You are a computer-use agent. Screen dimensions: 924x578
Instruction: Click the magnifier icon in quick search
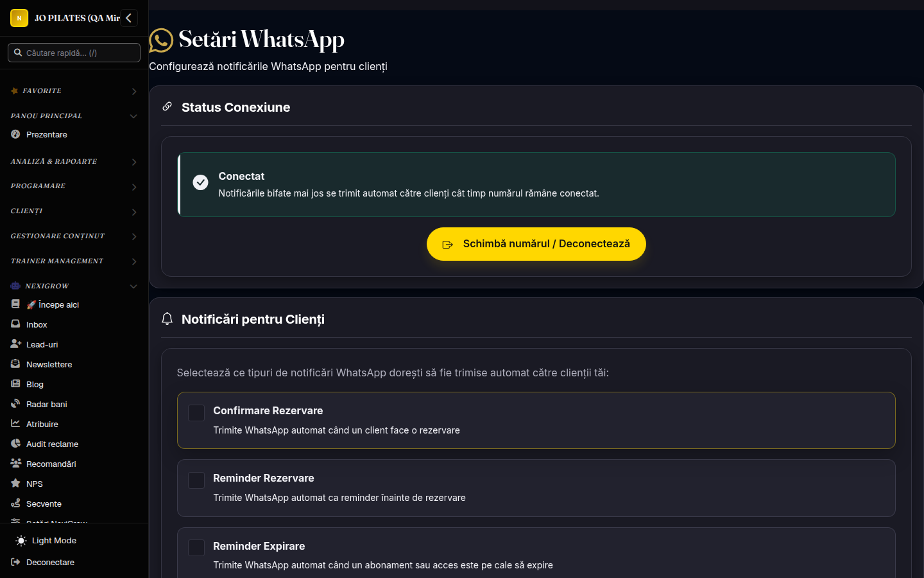[18, 53]
